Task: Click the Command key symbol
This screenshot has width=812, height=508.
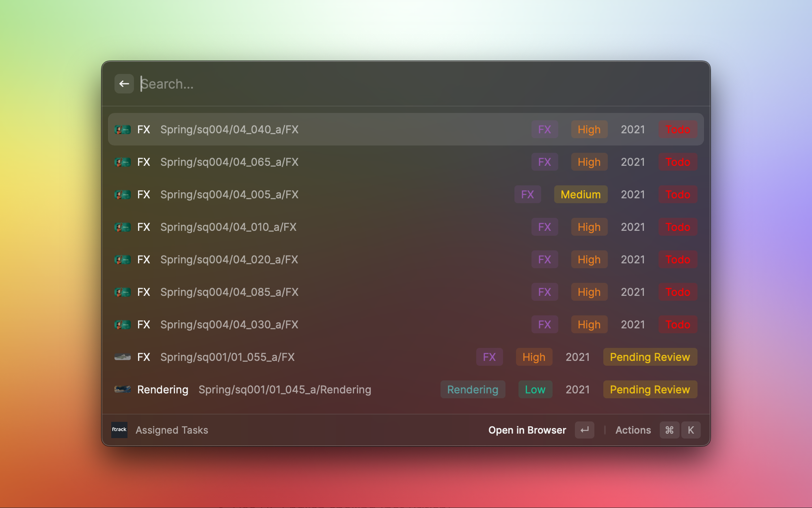Action: pos(669,430)
